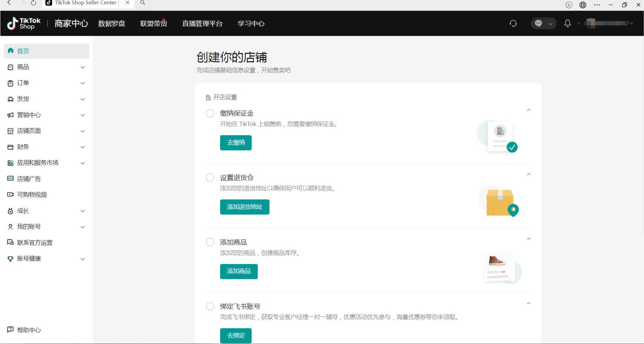The image size is (644, 344).
Task: Click the 成长 medal icon
Action: (x=11, y=211)
